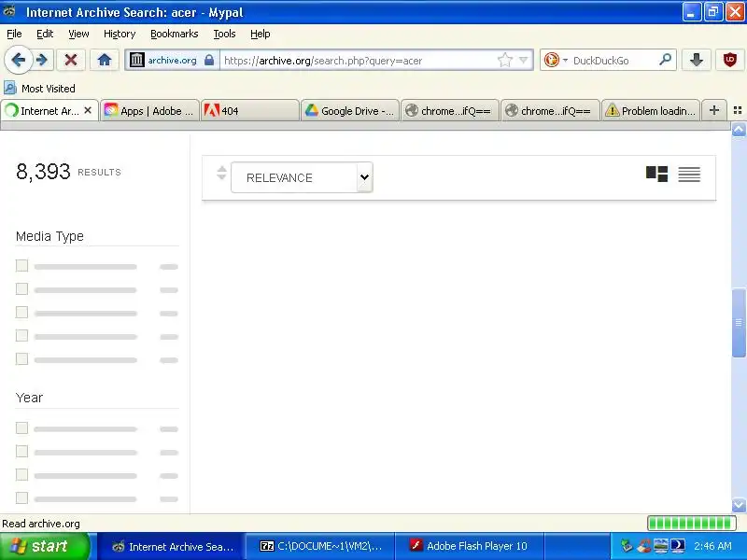Open the View menu

(x=78, y=34)
